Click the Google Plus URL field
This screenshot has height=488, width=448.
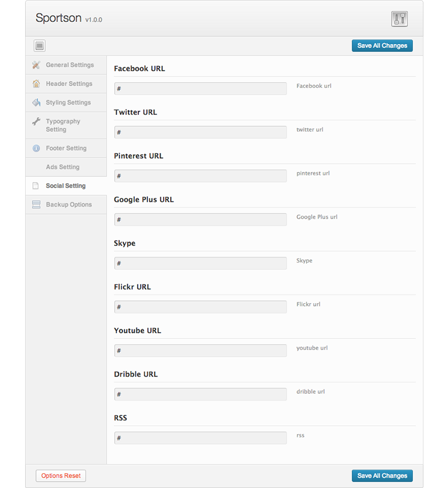pyautogui.click(x=200, y=220)
